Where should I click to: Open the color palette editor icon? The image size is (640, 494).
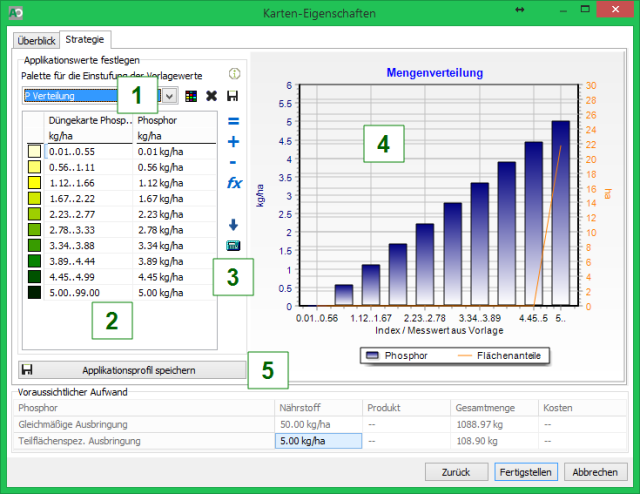tap(192, 96)
